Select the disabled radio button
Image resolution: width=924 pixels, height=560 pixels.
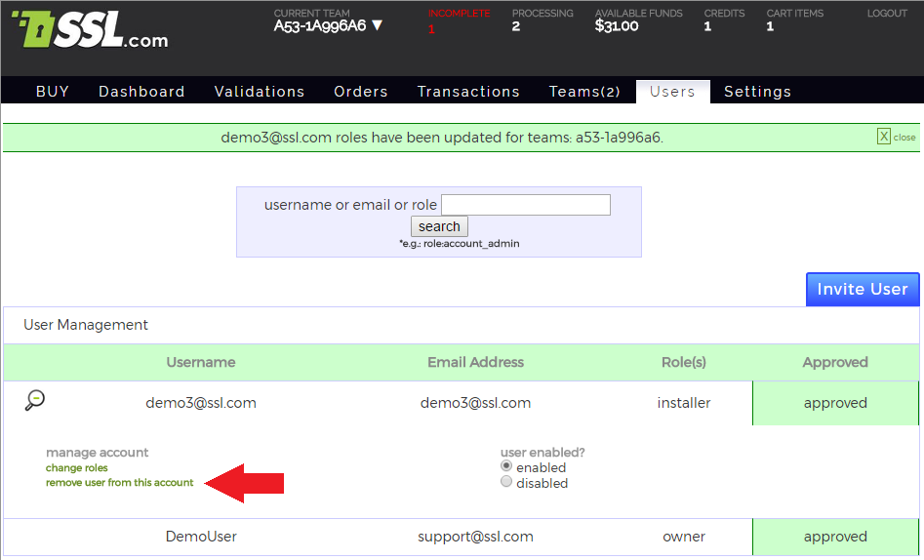pyautogui.click(x=506, y=482)
